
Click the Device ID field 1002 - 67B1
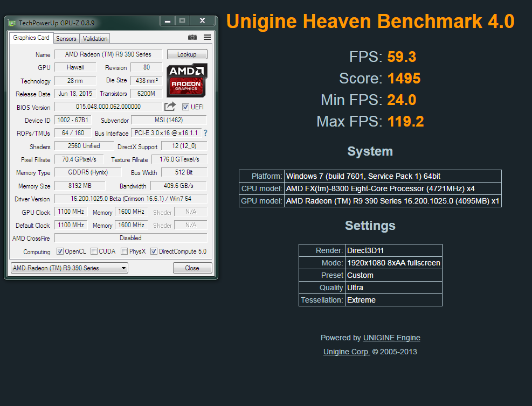point(73,120)
